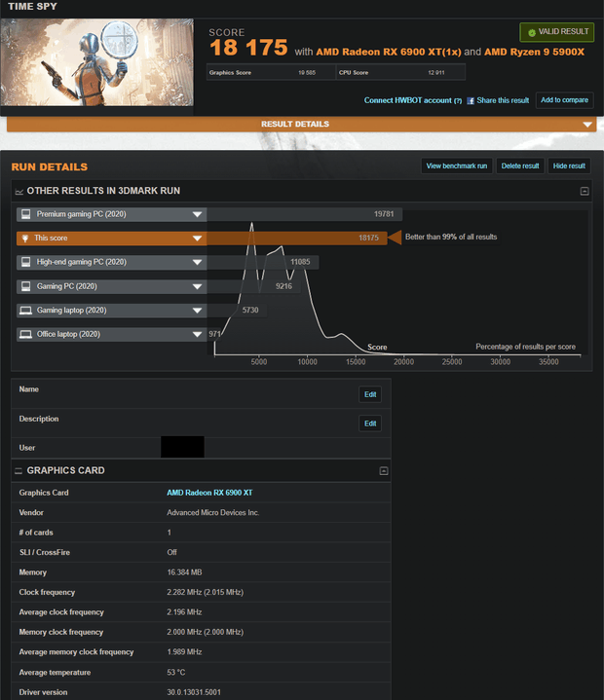Click the 9216 Gaming PC score value
Screen dimensions: 604x700
point(283,286)
